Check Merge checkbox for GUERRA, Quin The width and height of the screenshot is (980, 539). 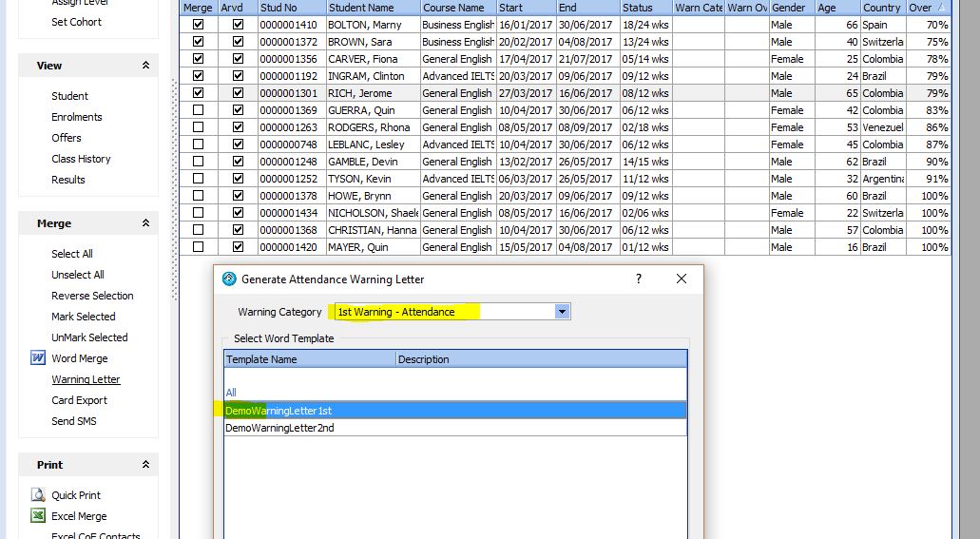click(198, 110)
